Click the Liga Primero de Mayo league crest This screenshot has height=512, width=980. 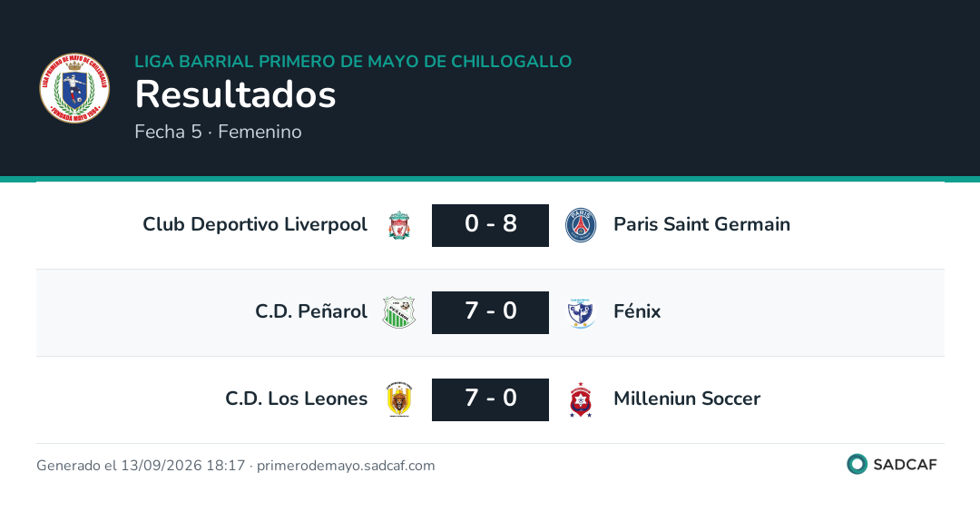[x=74, y=87]
